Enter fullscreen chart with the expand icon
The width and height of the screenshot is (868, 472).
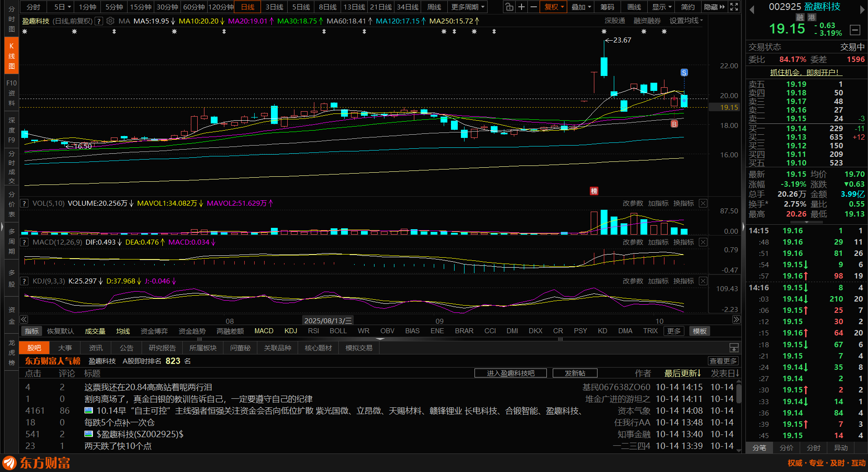(x=734, y=7)
